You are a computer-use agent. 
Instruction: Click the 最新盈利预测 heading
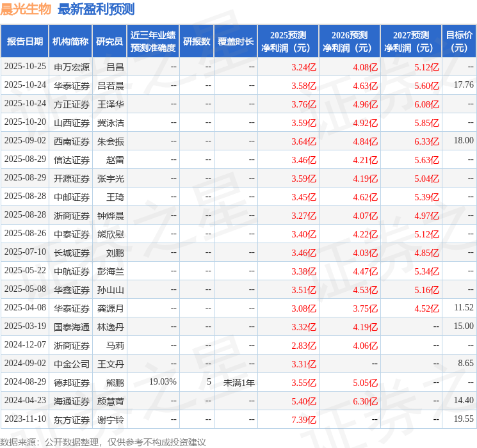(96, 9)
